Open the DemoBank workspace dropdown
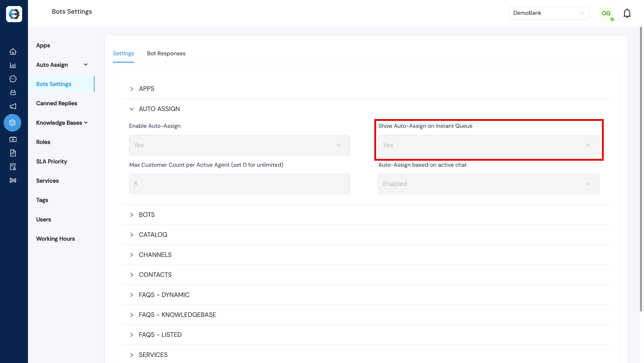 coord(549,13)
